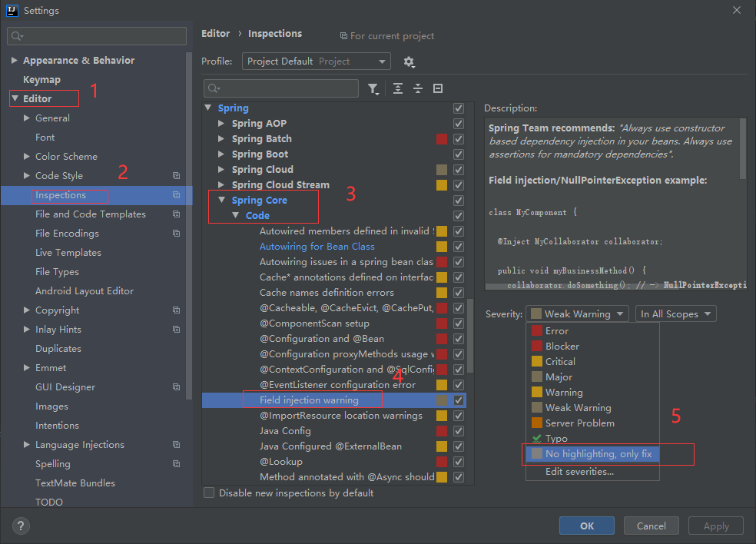
Task: Click the Apply button
Action: click(716, 526)
